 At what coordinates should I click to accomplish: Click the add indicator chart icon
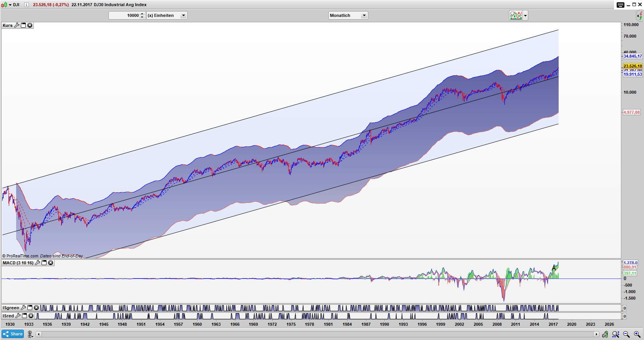tap(516, 15)
